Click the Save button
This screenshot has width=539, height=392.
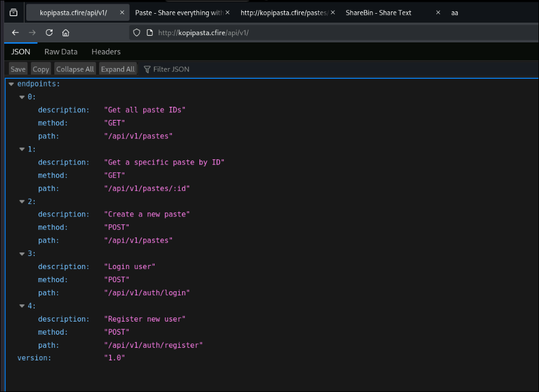click(18, 69)
